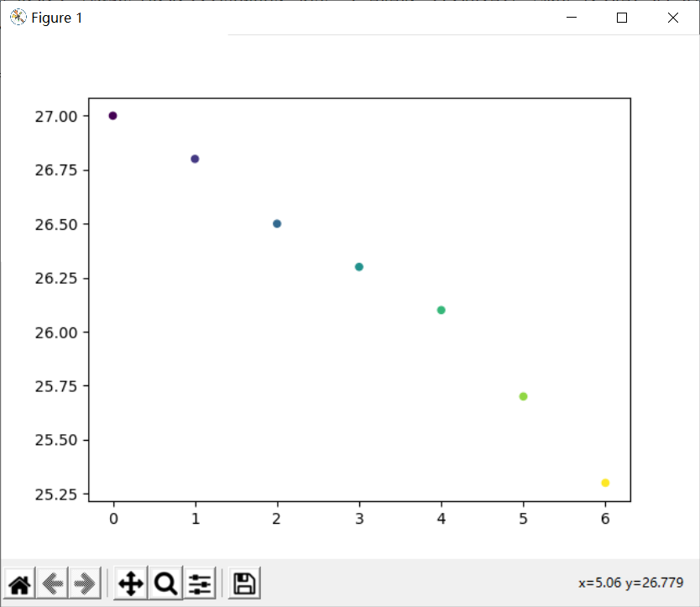Click the indigo scatter point at x=1
The width and height of the screenshot is (700, 607).
coord(195,159)
